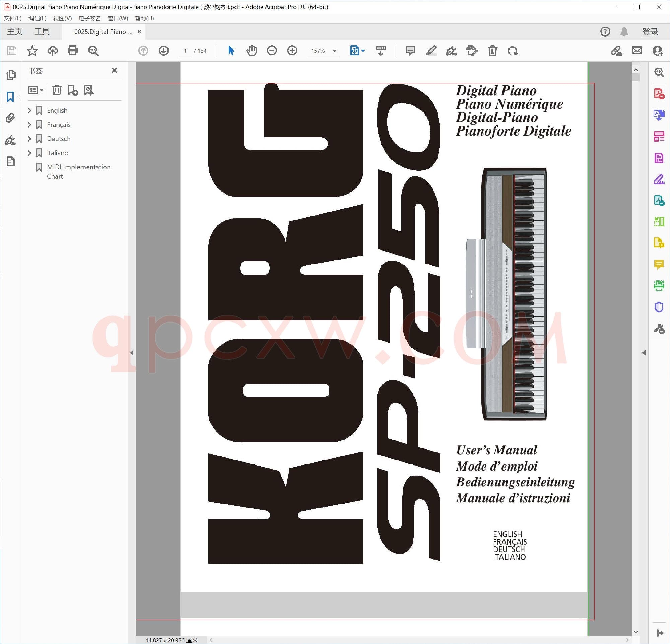Click the 登录 sign-in button
This screenshot has height=644, width=670.
tap(650, 32)
